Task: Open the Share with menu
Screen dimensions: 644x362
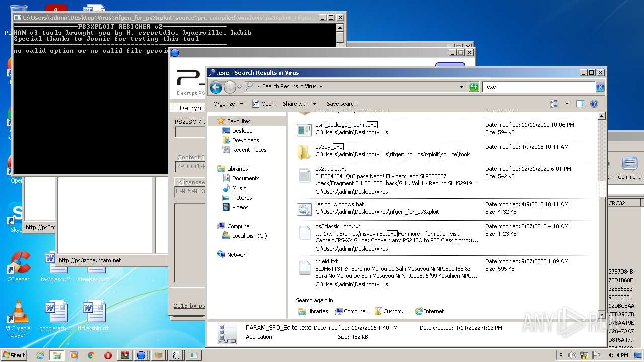Action: (299, 104)
